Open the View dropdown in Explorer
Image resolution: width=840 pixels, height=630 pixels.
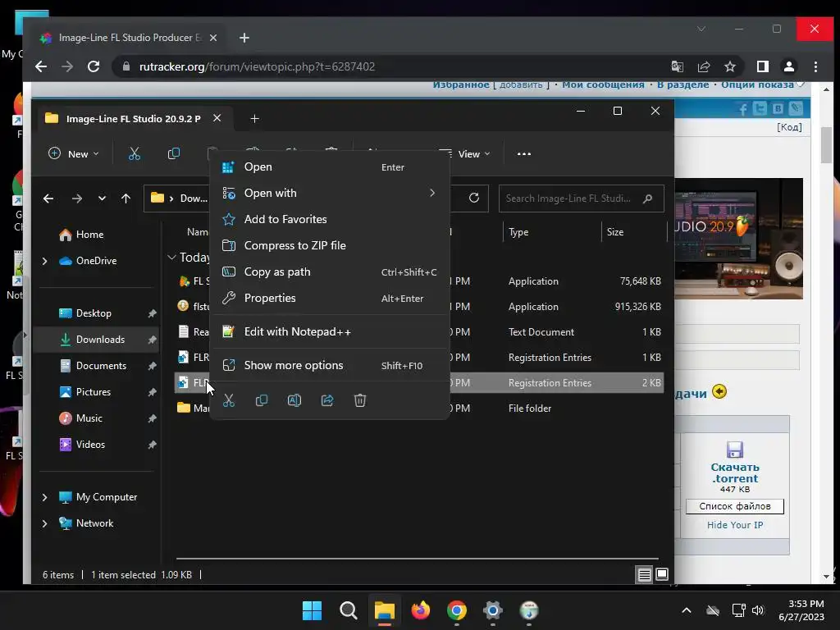click(464, 153)
